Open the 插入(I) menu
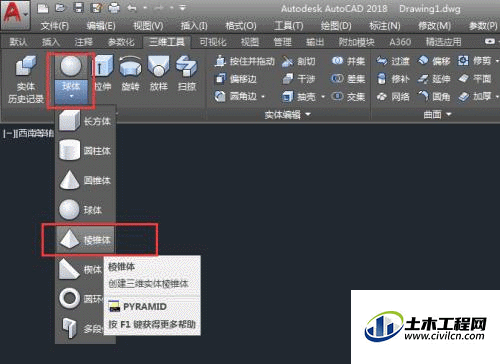500x364 pixels. (194, 26)
